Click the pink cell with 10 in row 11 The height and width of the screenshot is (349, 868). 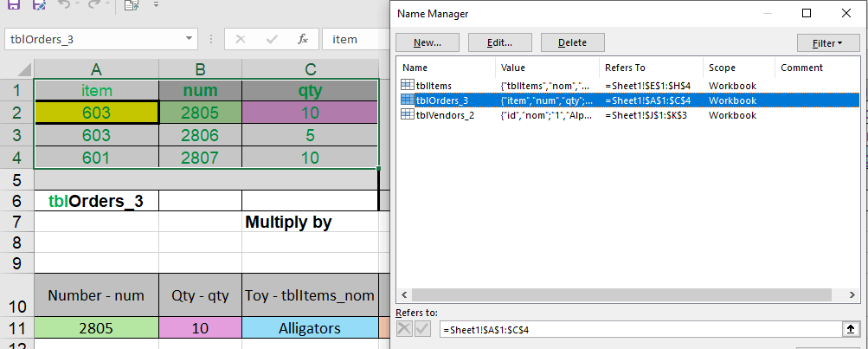[201, 328]
